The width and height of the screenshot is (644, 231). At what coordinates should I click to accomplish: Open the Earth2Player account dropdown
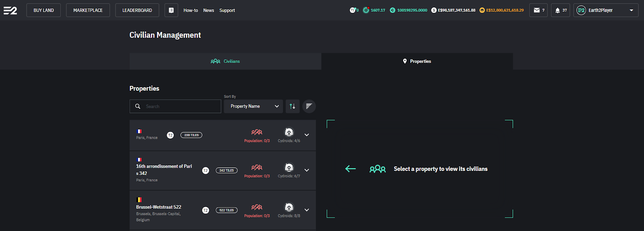coord(606,10)
